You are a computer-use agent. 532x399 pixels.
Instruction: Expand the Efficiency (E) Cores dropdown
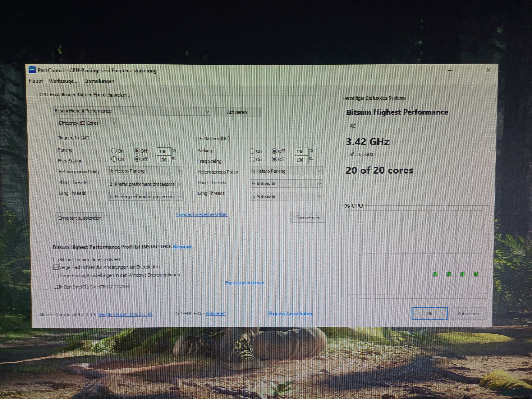click(87, 123)
